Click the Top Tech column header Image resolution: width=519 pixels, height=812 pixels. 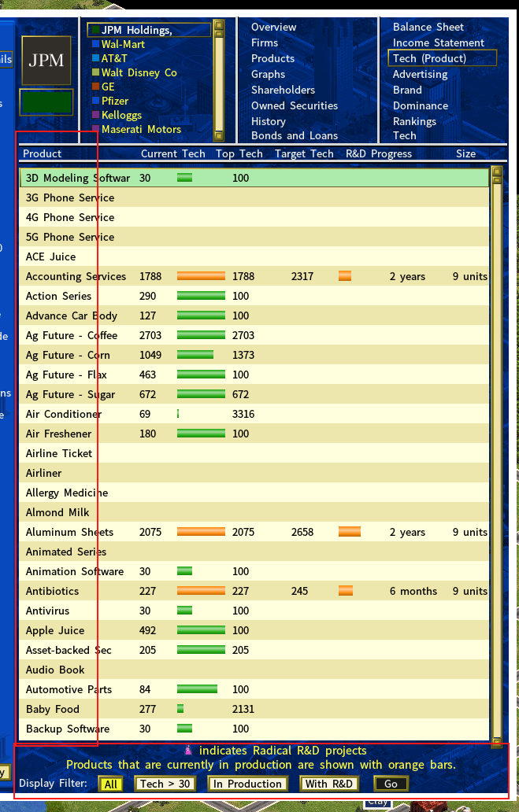click(239, 153)
